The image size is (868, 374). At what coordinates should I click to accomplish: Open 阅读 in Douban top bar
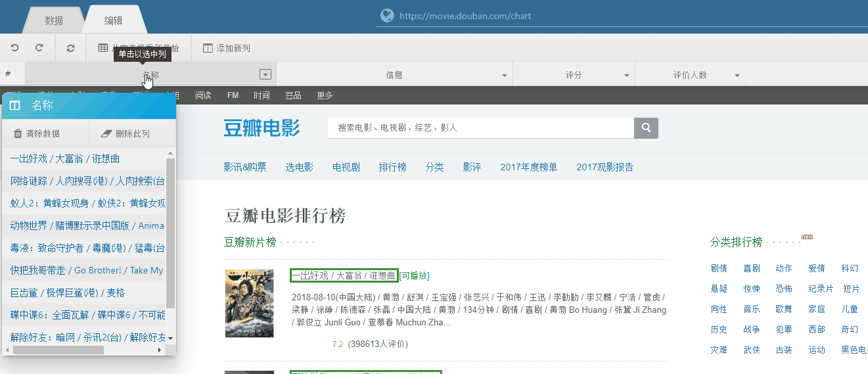203,95
